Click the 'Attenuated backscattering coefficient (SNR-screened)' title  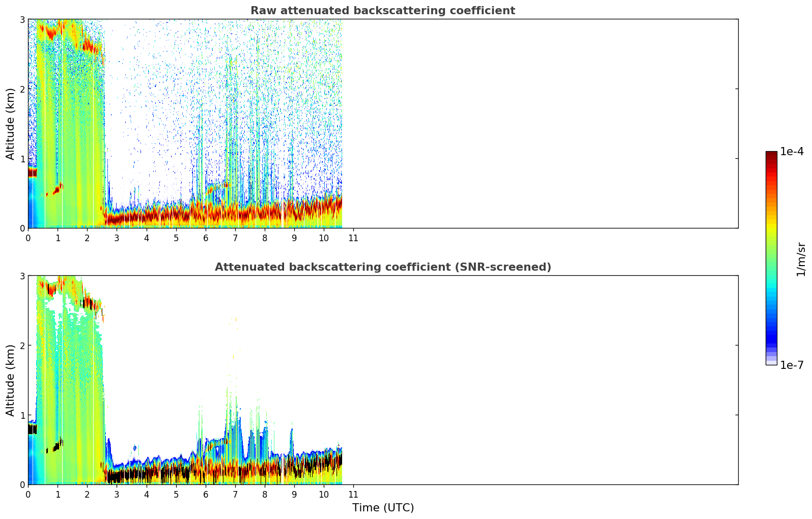[382, 267]
